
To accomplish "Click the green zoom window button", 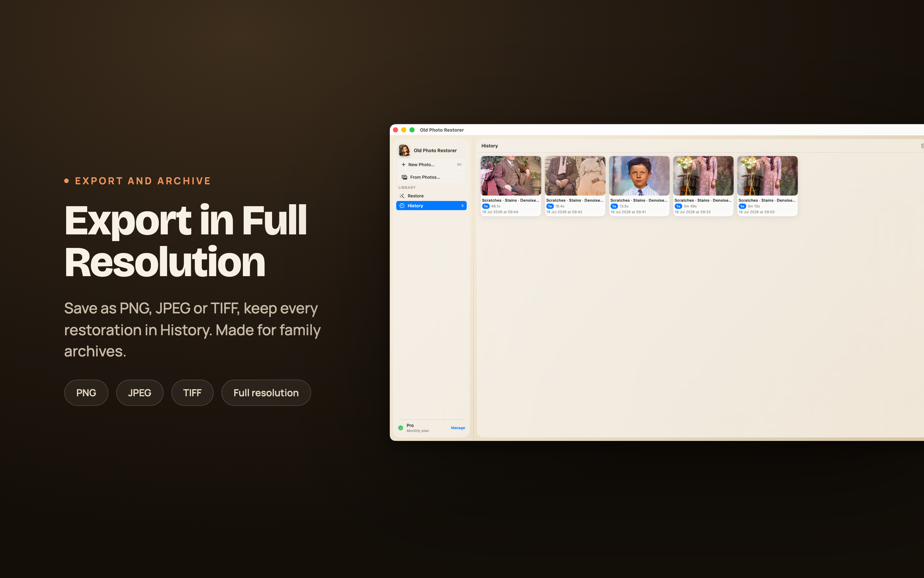I will (412, 130).
